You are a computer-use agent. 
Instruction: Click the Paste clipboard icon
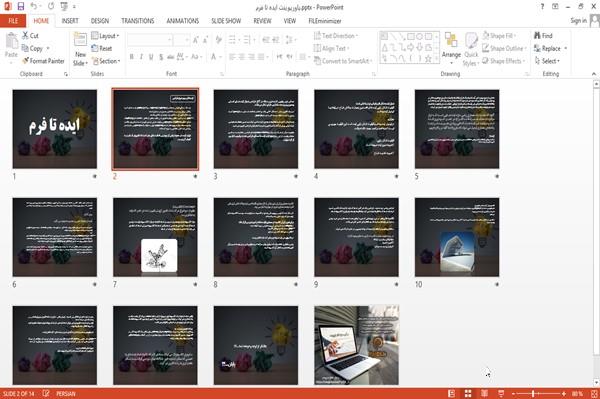[x=11, y=41]
